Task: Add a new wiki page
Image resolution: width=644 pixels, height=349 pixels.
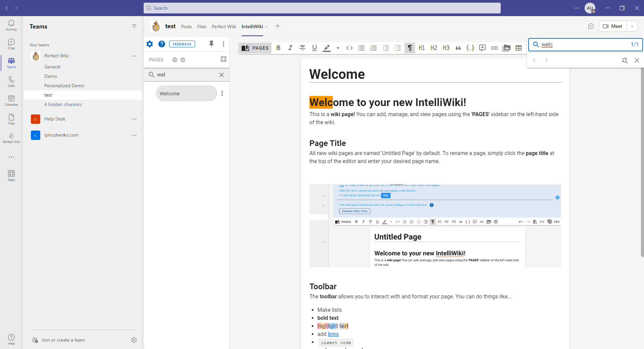Action: tap(224, 59)
